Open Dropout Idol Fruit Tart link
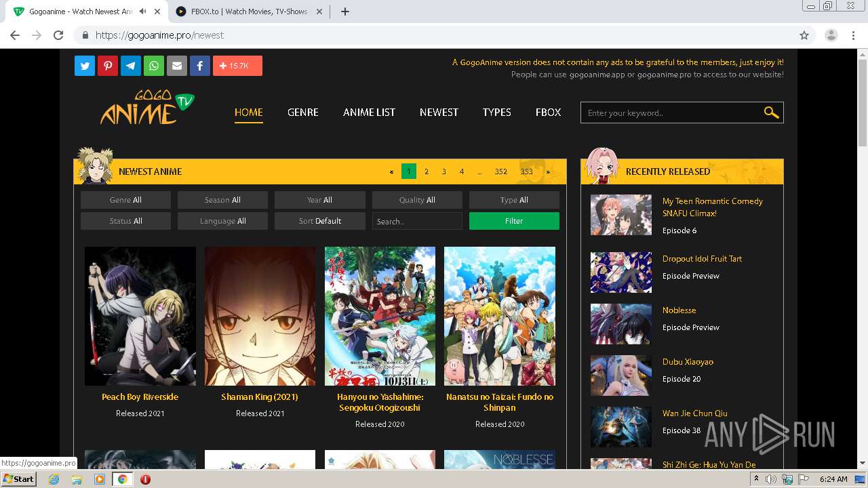 (x=702, y=259)
